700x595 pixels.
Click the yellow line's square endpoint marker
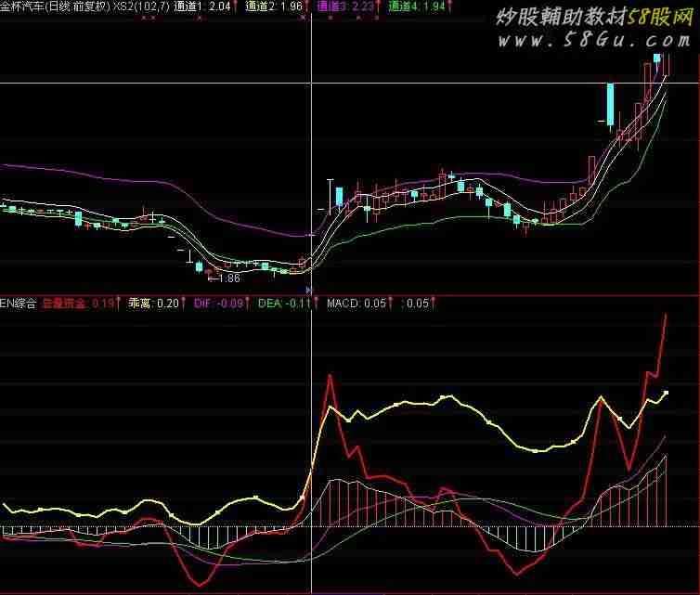(666, 393)
